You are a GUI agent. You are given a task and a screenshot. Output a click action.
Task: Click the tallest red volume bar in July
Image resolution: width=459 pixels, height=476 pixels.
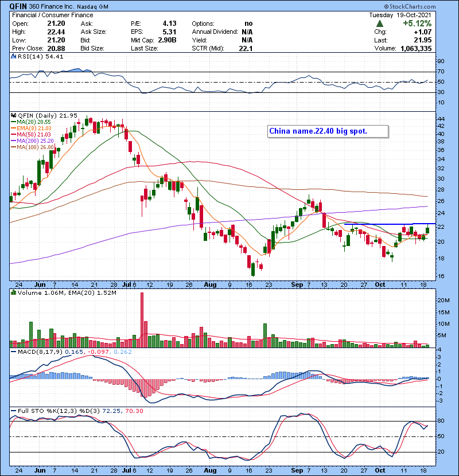142,320
